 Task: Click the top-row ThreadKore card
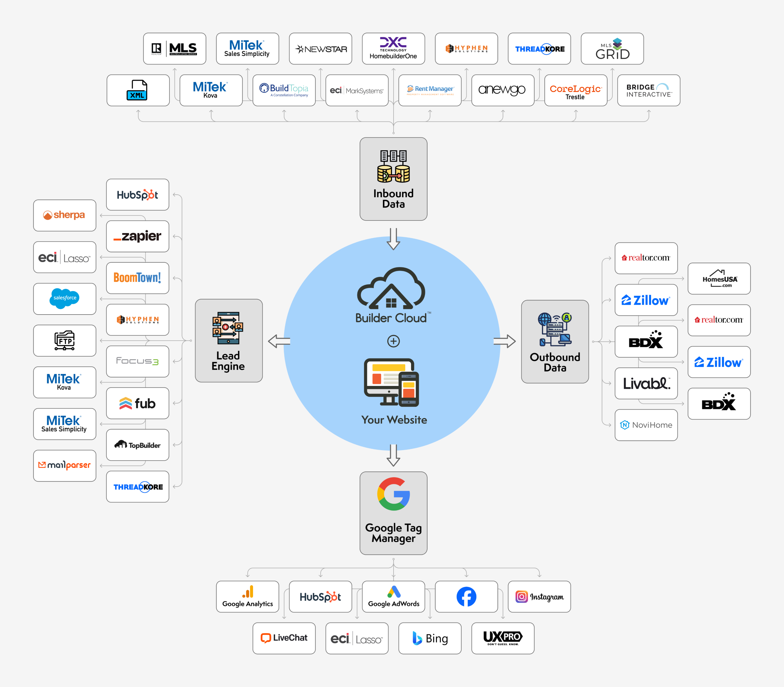[539, 49]
